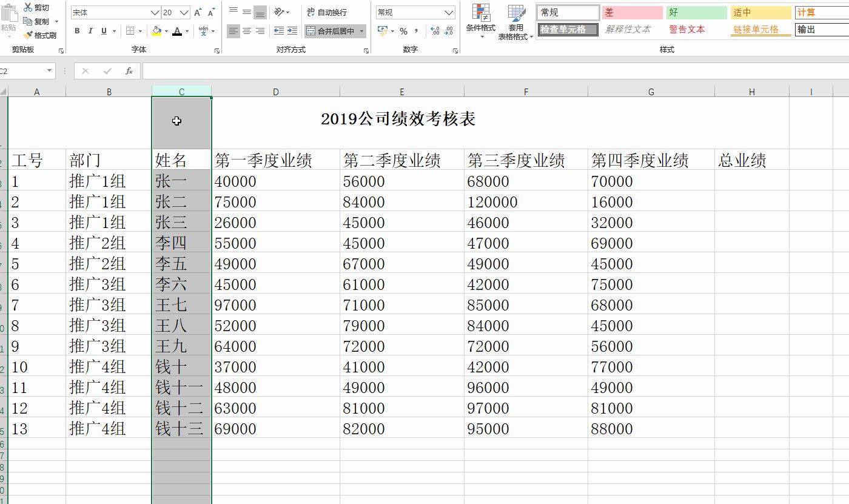
Task: Toggle Wrap Text (自动换行)
Action: pos(327,12)
